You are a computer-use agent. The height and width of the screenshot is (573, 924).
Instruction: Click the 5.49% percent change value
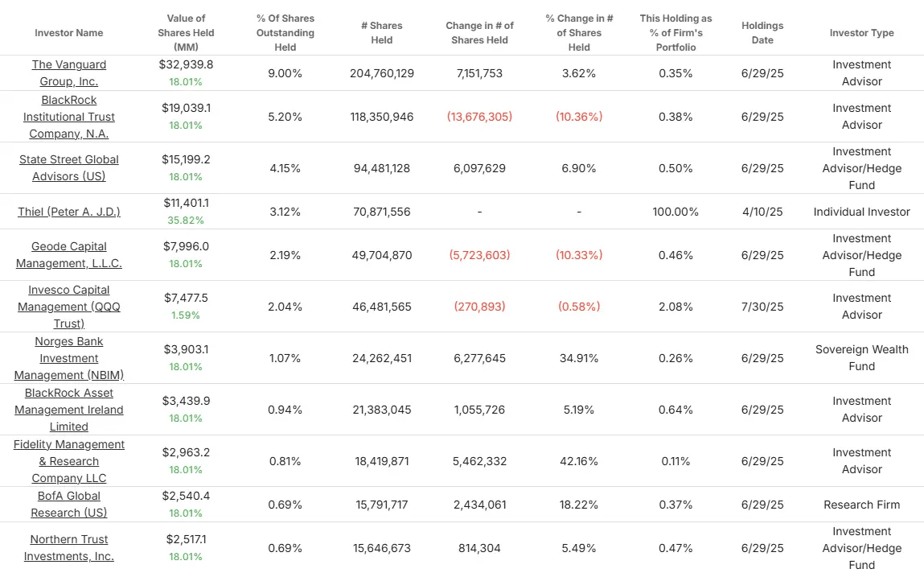(579, 548)
